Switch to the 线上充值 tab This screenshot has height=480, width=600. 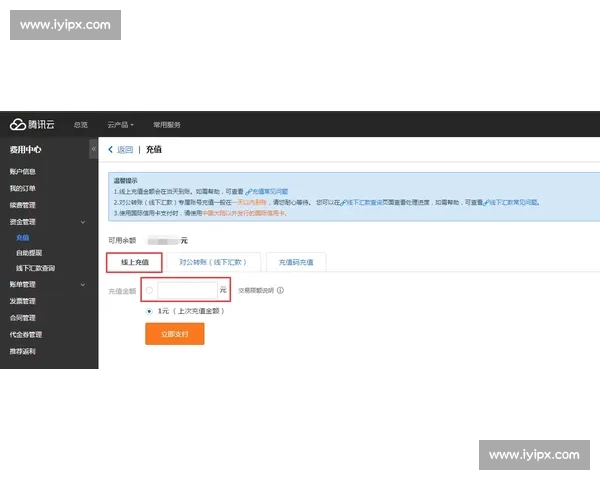pyautogui.click(x=134, y=263)
